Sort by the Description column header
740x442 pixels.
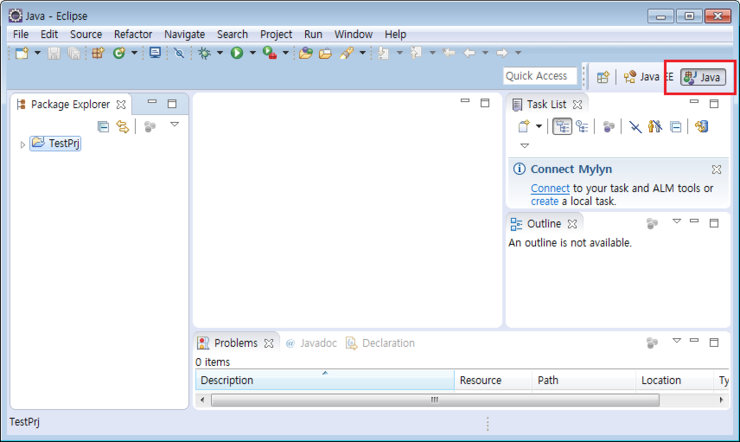tap(325, 380)
